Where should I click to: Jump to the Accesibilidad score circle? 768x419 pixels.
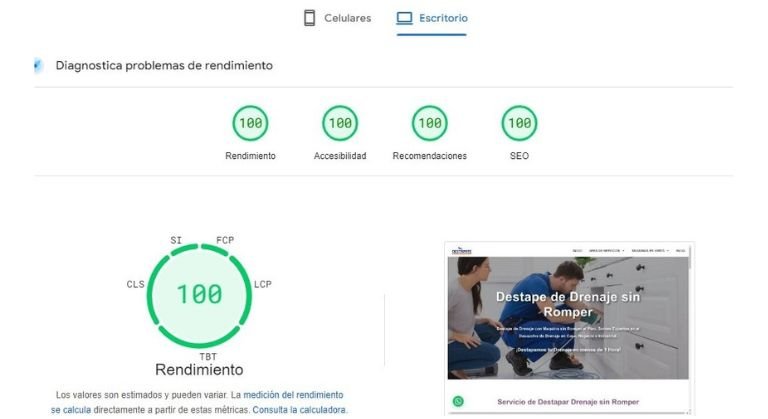340,124
